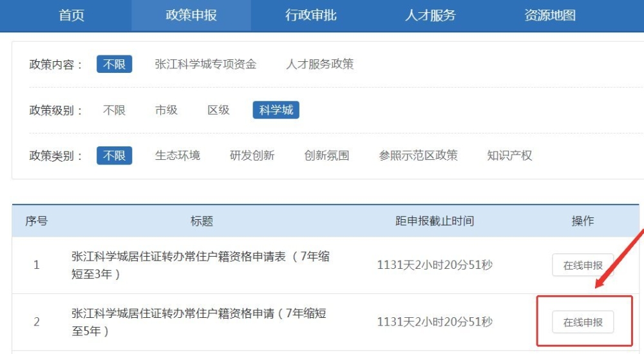Click the 政策级别： filter label
This screenshot has width=644, height=354.
point(56,111)
